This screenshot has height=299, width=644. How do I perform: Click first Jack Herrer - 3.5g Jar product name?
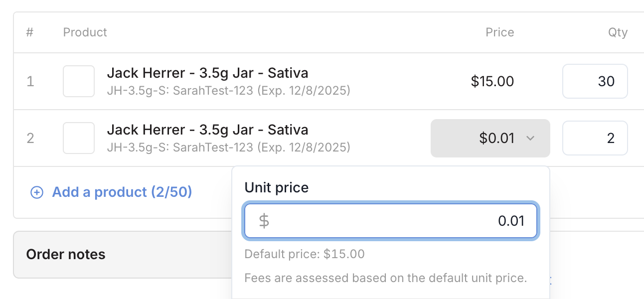coord(207,73)
